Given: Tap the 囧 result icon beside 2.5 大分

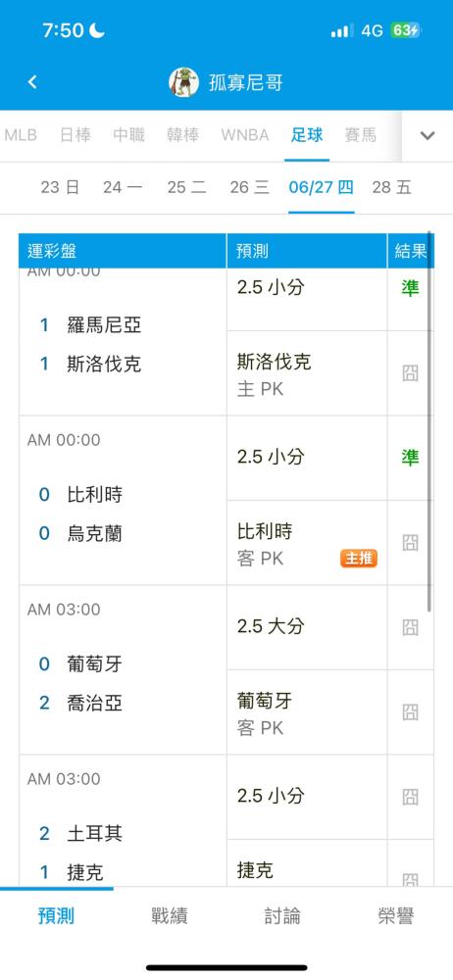Looking at the screenshot, I should pos(410,627).
